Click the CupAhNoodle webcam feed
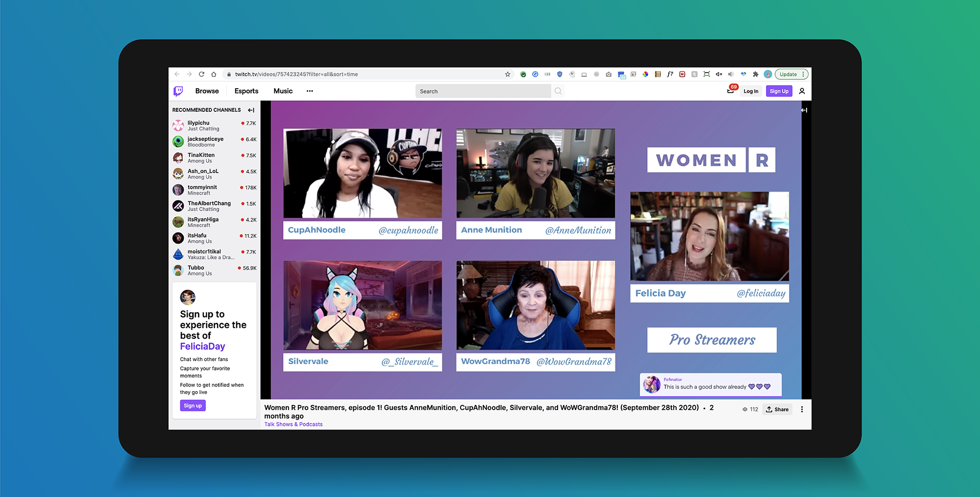 click(363, 174)
